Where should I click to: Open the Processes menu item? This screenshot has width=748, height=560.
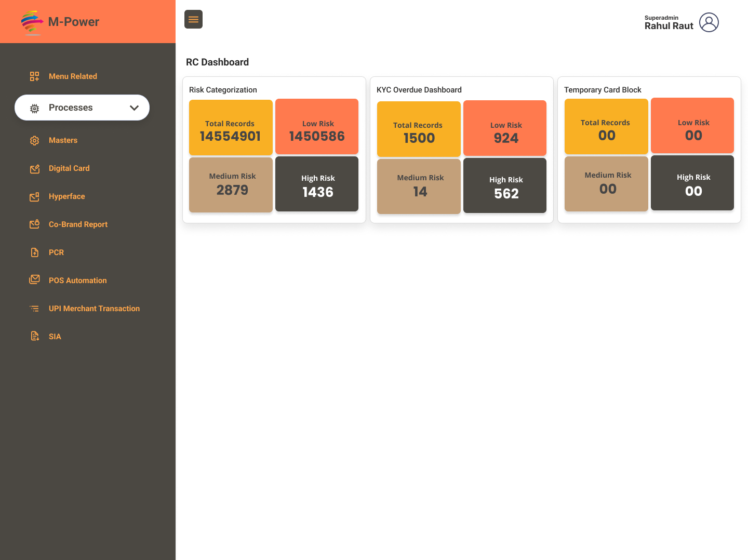(x=71, y=108)
